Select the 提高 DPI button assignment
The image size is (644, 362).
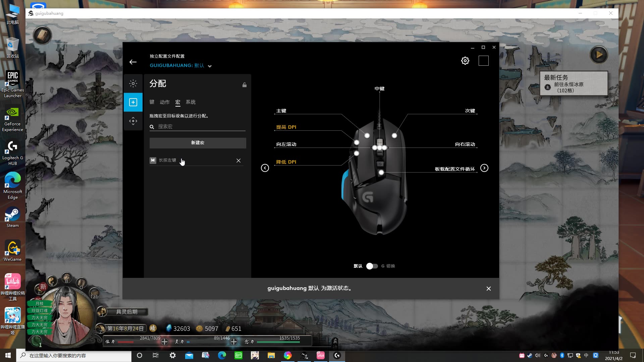tap(286, 127)
